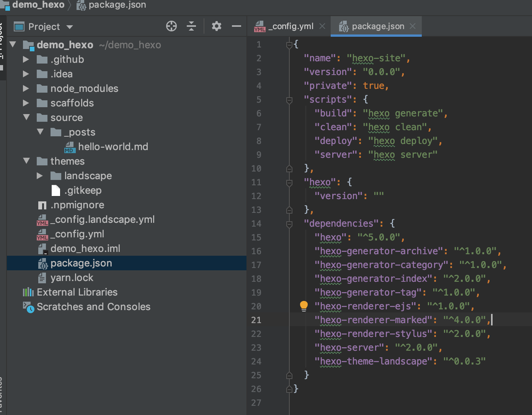Click the .github folder icon
The height and width of the screenshot is (415, 532).
[42, 59]
